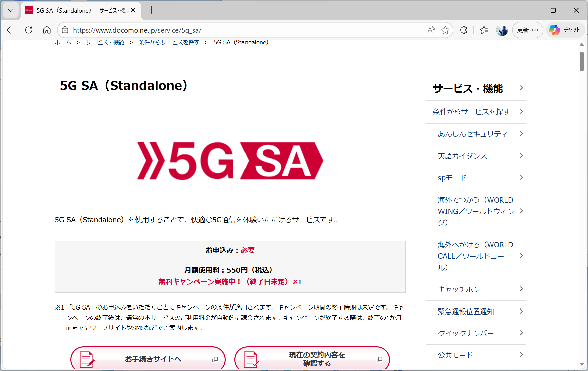Open a new browser tab
The height and width of the screenshot is (371, 588).
(x=151, y=10)
